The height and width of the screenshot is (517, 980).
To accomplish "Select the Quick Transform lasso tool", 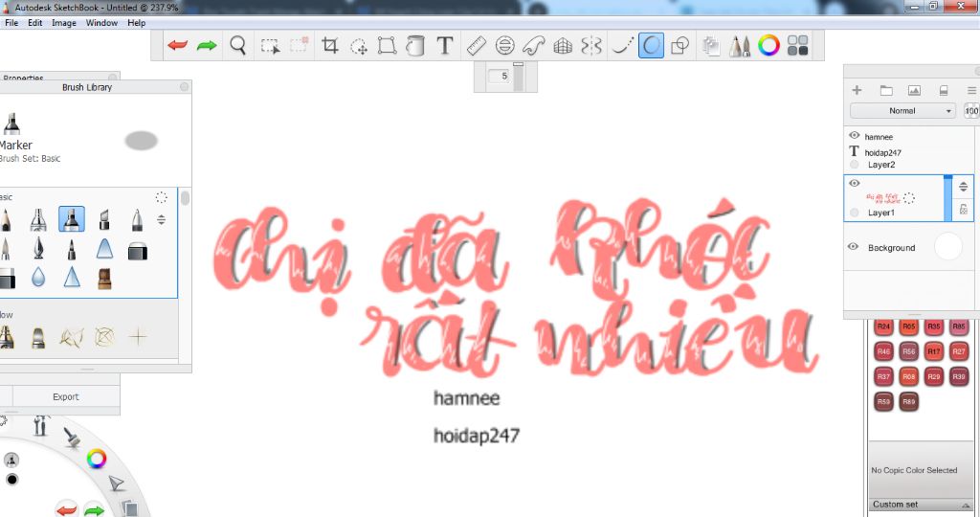I will [x=359, y=46].
